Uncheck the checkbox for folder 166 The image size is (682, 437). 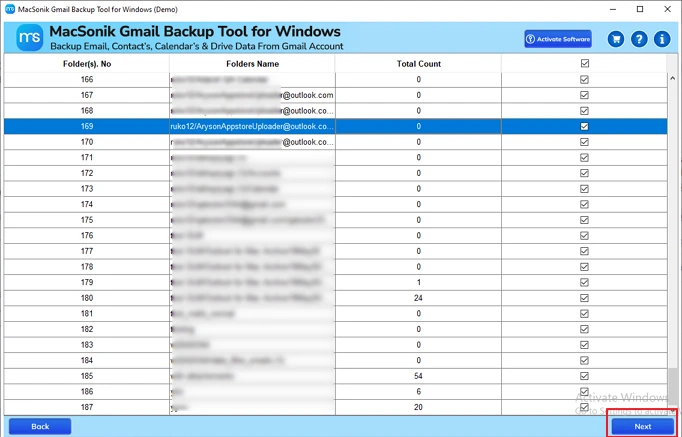coord(585,80)
